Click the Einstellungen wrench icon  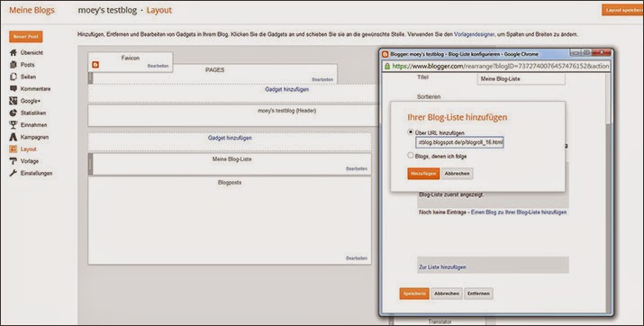[14, 173]
